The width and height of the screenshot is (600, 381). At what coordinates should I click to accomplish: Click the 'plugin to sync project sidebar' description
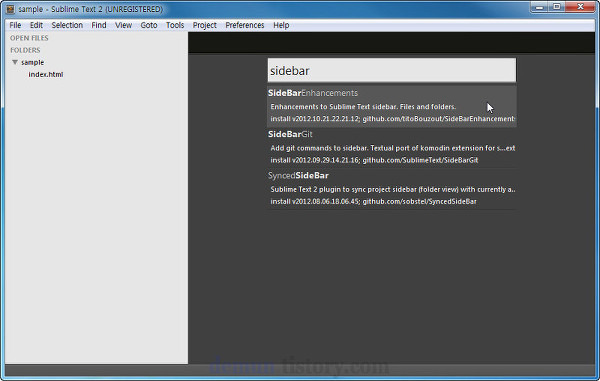click(393, 189)
